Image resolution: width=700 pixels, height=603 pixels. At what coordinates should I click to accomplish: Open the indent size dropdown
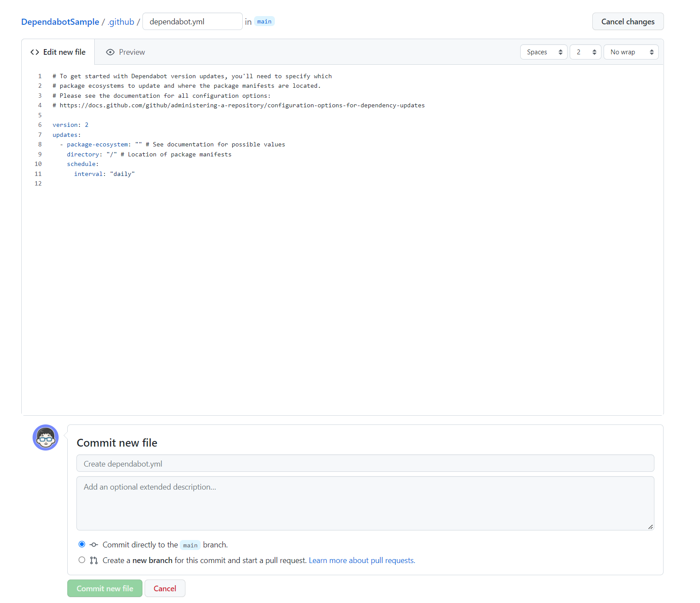pyautogui.click(x=585, y=52)
